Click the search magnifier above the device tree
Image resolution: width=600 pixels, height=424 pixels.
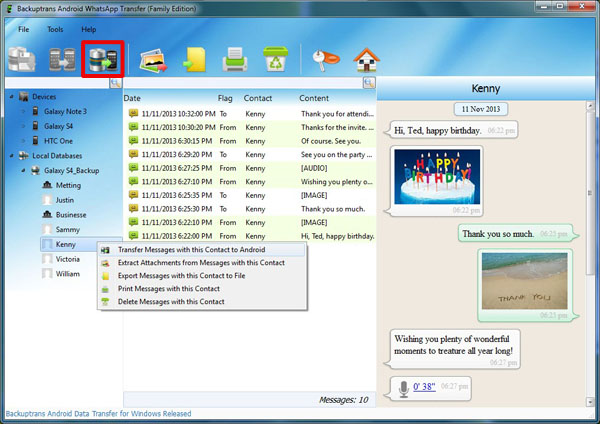[116, 83]
